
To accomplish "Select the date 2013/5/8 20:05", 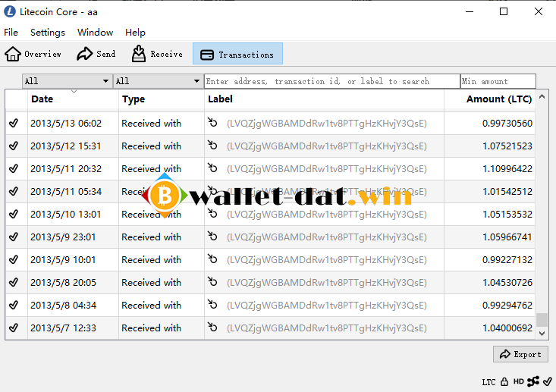I will (63, 283).
